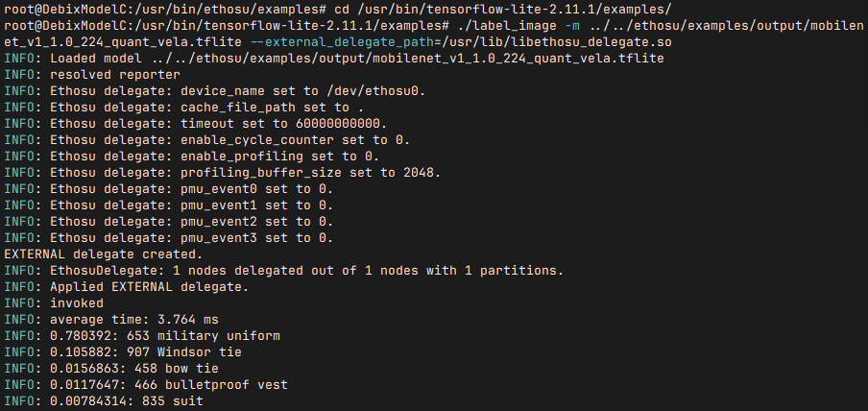Click the profiling_buffer_size 2048 line
Screen dimensions: 868x411
223,173
